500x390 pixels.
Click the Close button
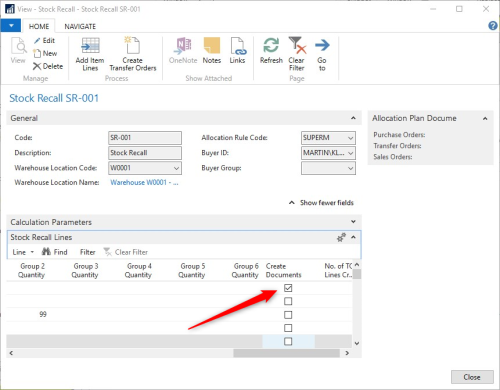pyautogui.click(x=472, y=377)
